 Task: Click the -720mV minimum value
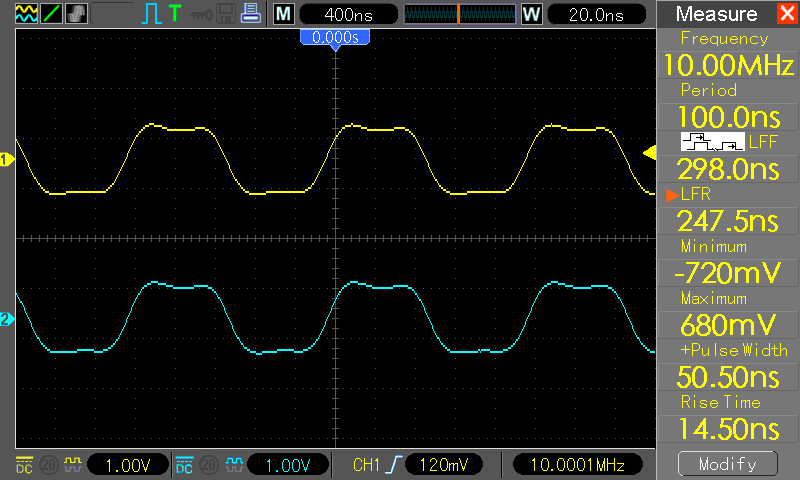(x=728, y=273)
